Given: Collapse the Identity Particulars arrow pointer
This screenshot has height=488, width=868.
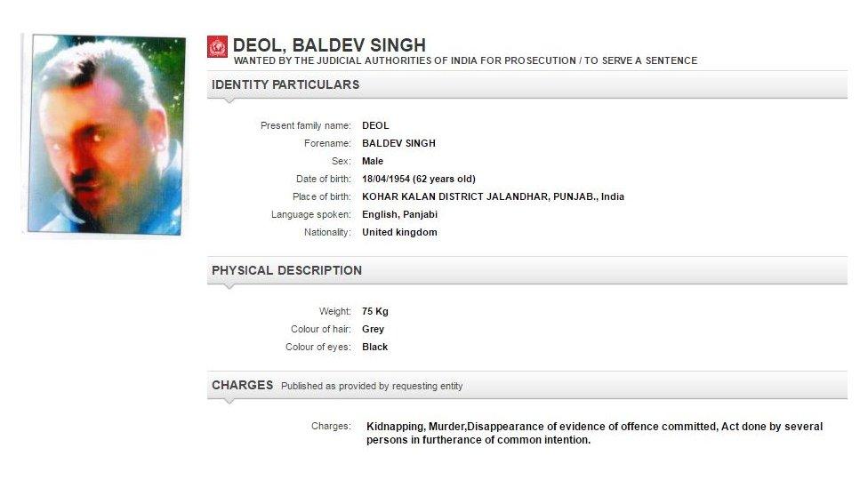Looking at the screenshot, I should click(229, 100).
